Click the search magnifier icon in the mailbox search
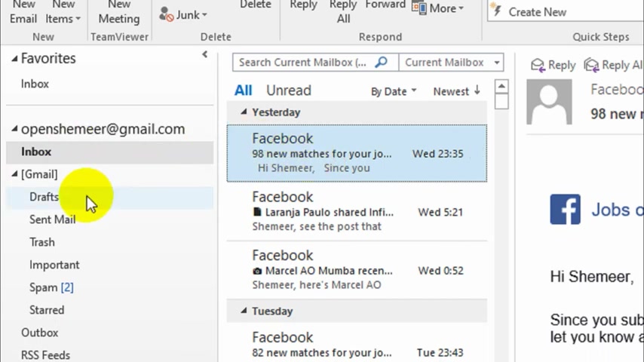This screenshot has height=362, width=644. [382, 63]
